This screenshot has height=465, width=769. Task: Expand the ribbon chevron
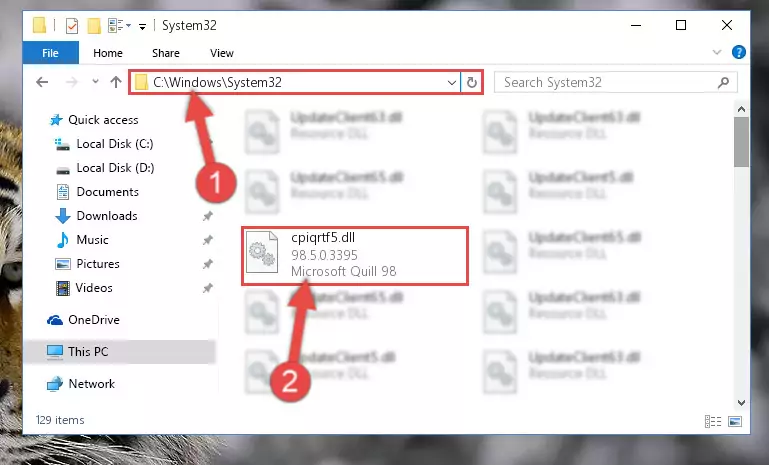point(717,52)
